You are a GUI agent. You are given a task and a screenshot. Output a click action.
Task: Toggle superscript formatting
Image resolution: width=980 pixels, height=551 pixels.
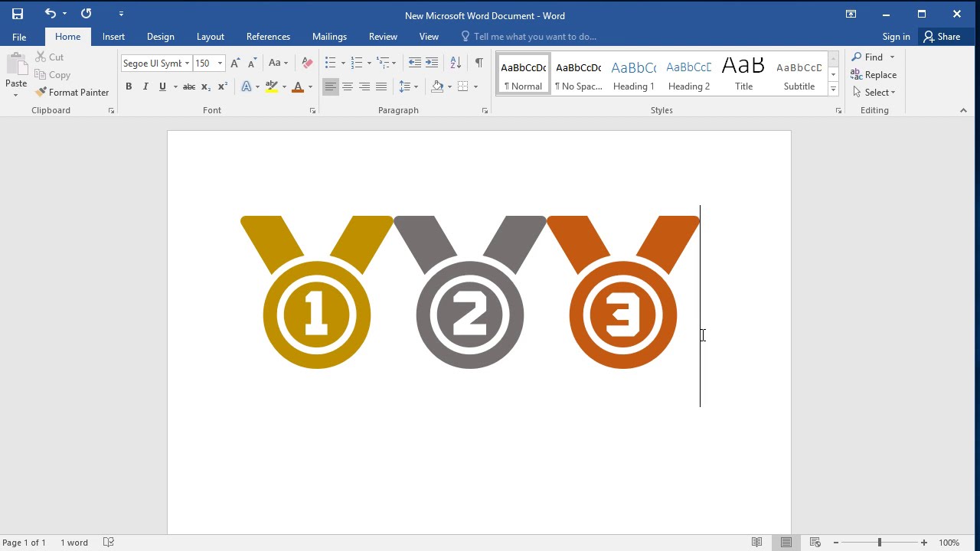[223, 87]
